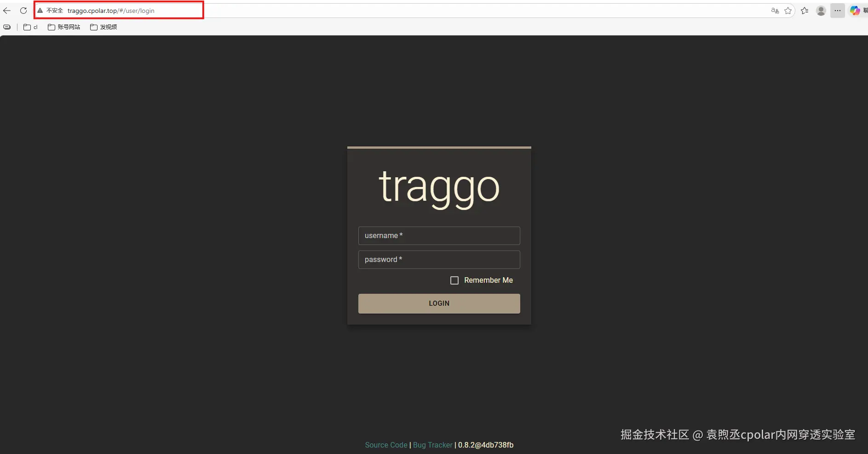Click the icon left of the cl folder
This screenshot has height=454, width=868.
(x=7, y=27)
